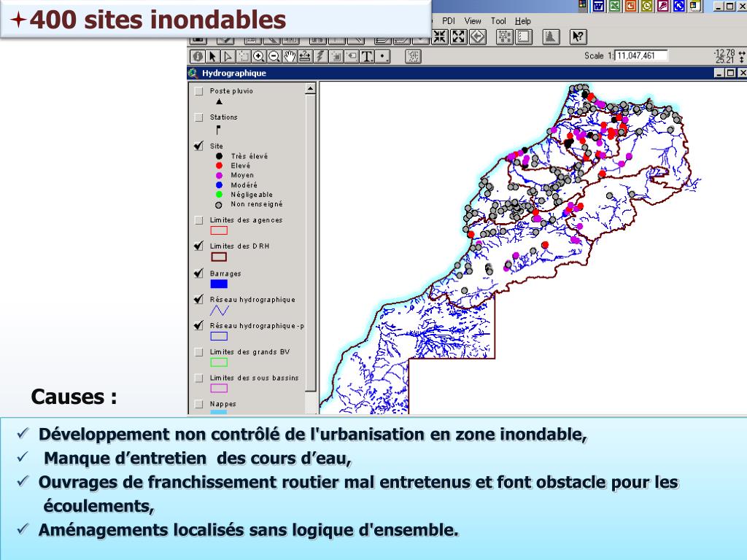Image resolution: width=747 pixels, height=560 pixels.
Task: Click the blue Barrages legend swatch
Action: pyautogui.click(x=219, y=284)
